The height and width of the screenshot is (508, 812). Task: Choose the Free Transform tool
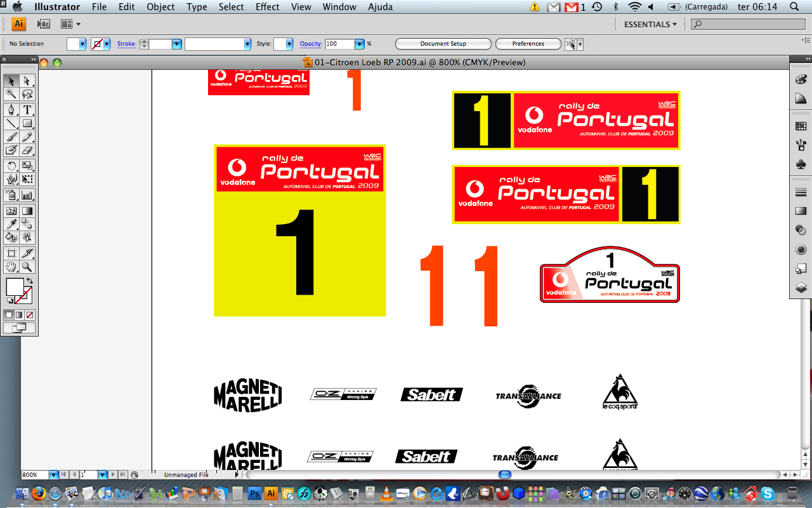pos(27,179)
